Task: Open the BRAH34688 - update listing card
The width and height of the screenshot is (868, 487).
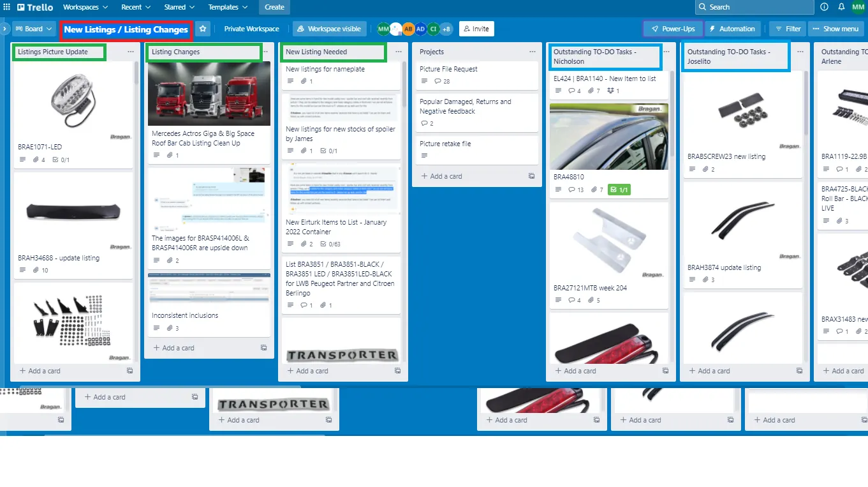Action: [x=73, y=224]
